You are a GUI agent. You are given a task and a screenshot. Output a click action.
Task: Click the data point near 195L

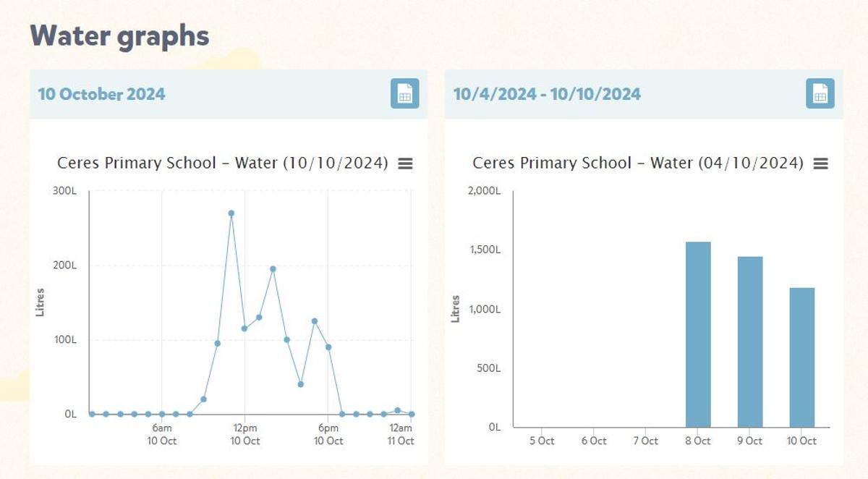(x=273, y=269)
